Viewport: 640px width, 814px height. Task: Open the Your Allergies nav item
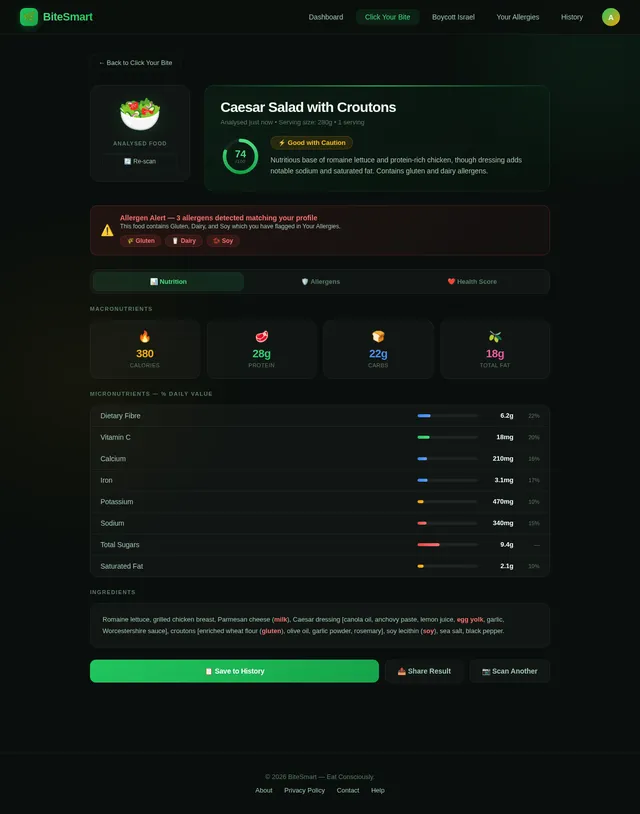coord(518,17)
